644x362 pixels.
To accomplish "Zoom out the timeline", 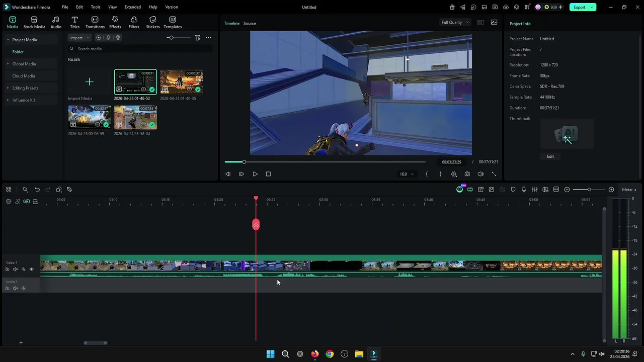I will [567, 190].
